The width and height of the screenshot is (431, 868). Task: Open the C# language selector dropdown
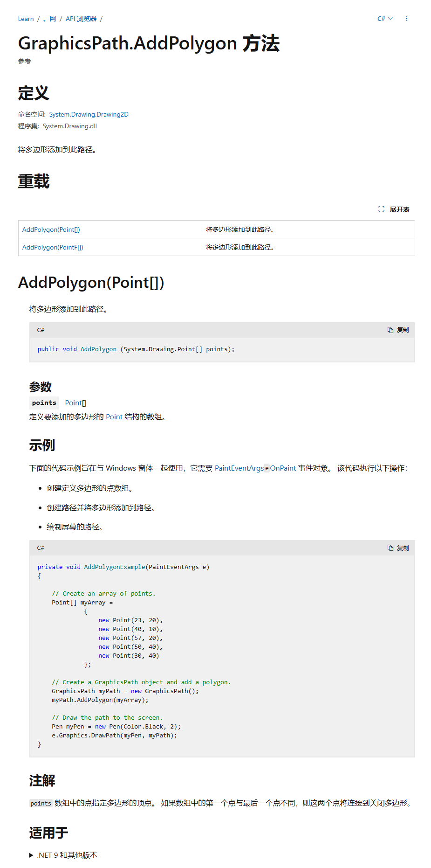click(384, 19)
